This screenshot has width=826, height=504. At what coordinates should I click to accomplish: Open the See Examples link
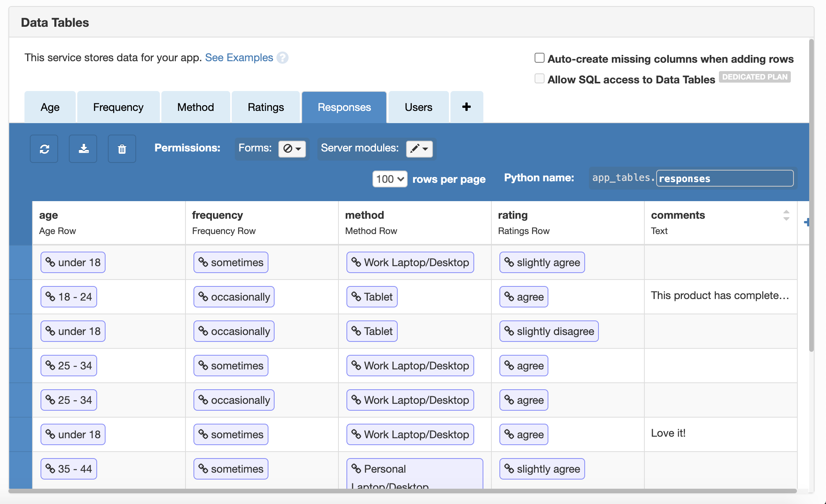pyautogui.click(x=239, y=58)
